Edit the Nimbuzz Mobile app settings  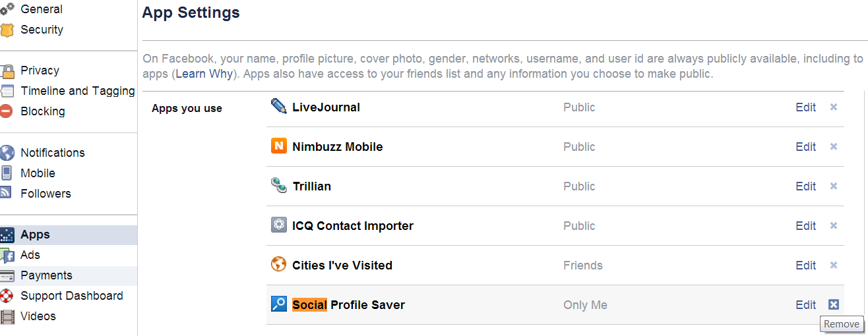[x=805, y=147]
